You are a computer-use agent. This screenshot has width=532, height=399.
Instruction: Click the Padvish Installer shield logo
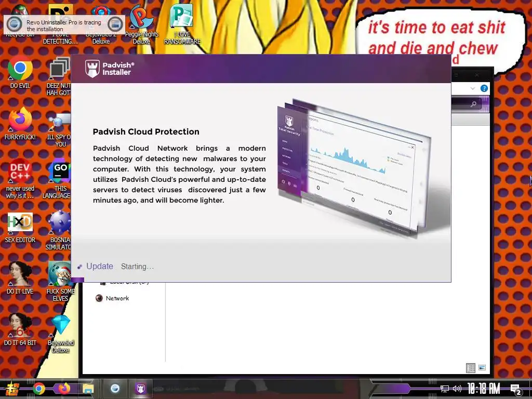(92, 69)
